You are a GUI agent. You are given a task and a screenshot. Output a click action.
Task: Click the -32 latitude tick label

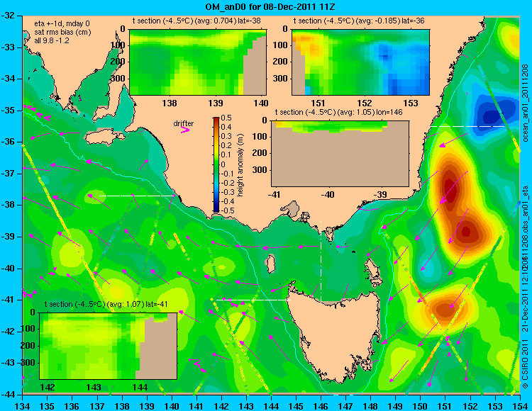click(8, 16)
